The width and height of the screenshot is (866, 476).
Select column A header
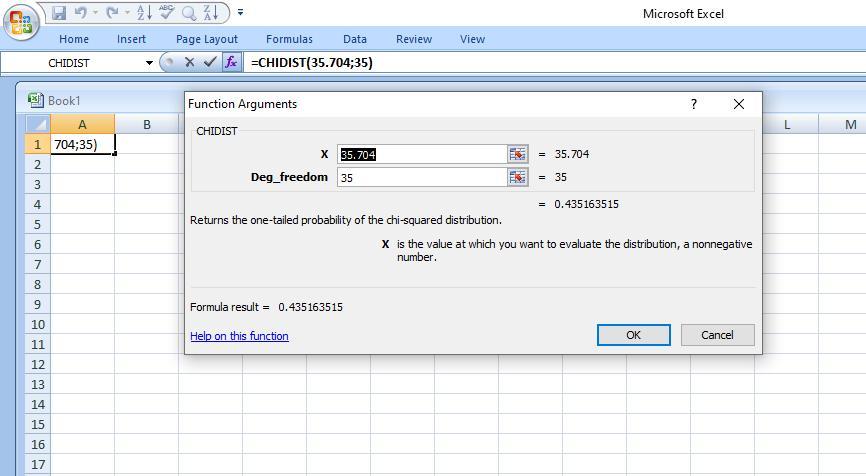click(82, 124)
